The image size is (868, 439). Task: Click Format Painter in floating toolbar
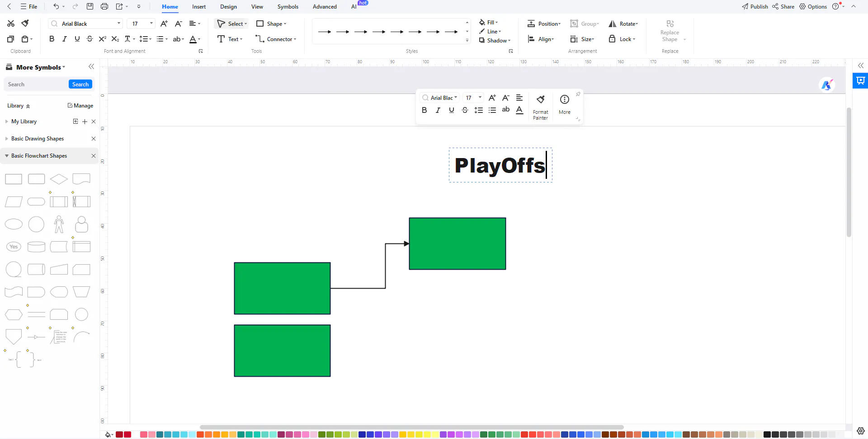tap(540, 107)
